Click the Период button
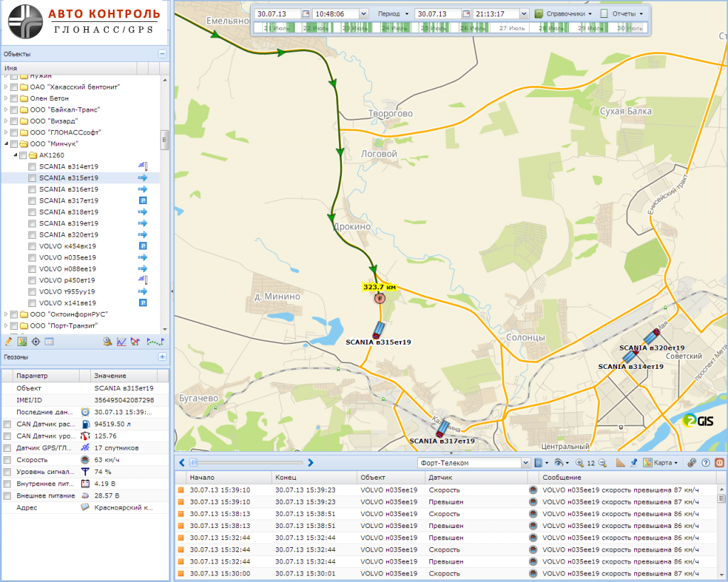 [x=393, y=14]
